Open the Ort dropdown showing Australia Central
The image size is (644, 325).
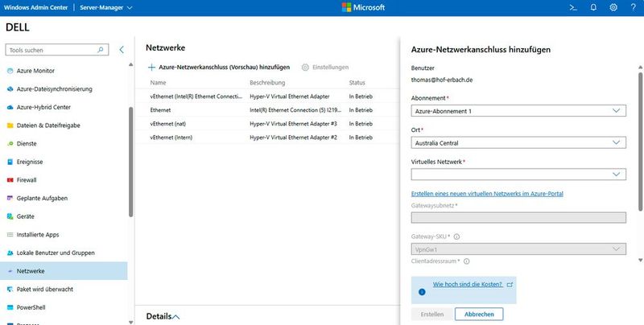click(518, 143)
